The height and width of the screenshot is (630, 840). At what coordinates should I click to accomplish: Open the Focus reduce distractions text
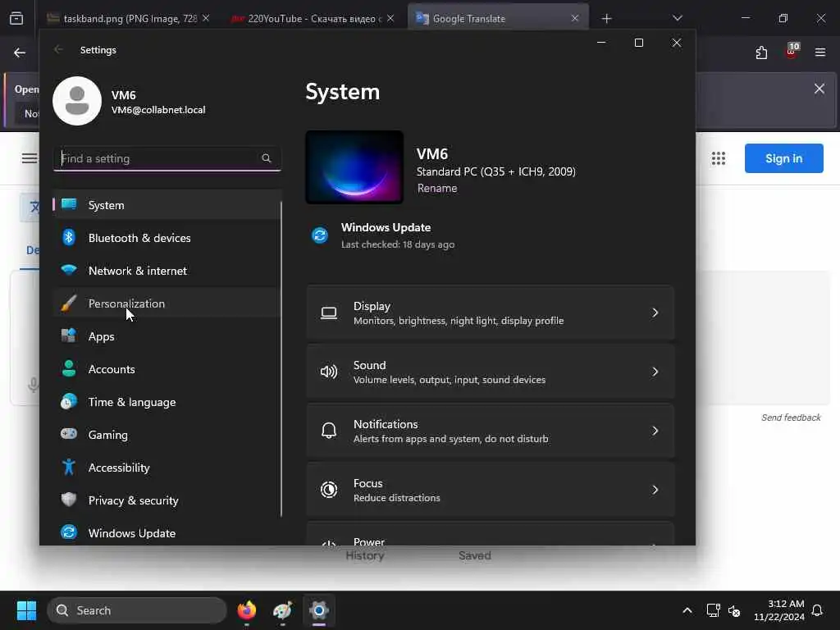click(x=397, y=498)
